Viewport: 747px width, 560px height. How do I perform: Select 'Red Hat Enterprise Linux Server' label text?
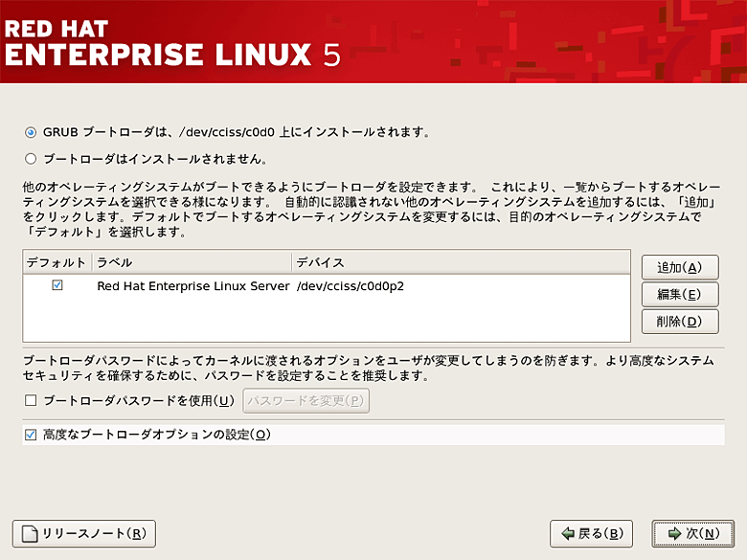click(192, 286)
